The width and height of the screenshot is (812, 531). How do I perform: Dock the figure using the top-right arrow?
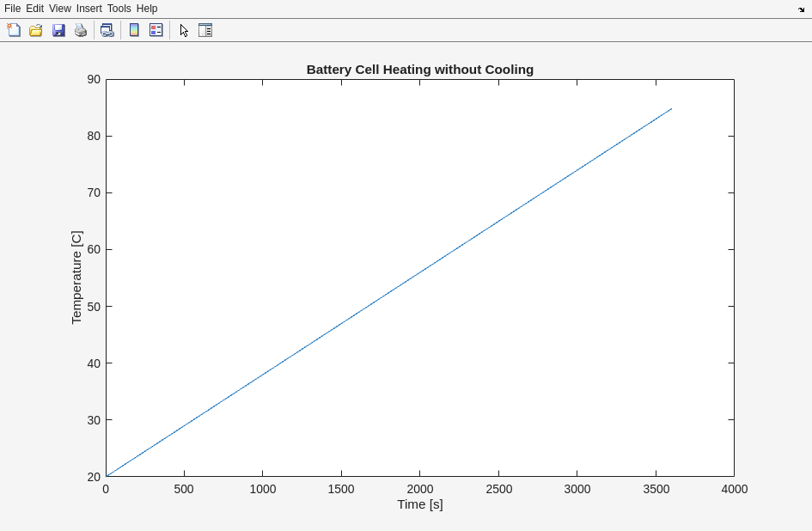(801, 9)
